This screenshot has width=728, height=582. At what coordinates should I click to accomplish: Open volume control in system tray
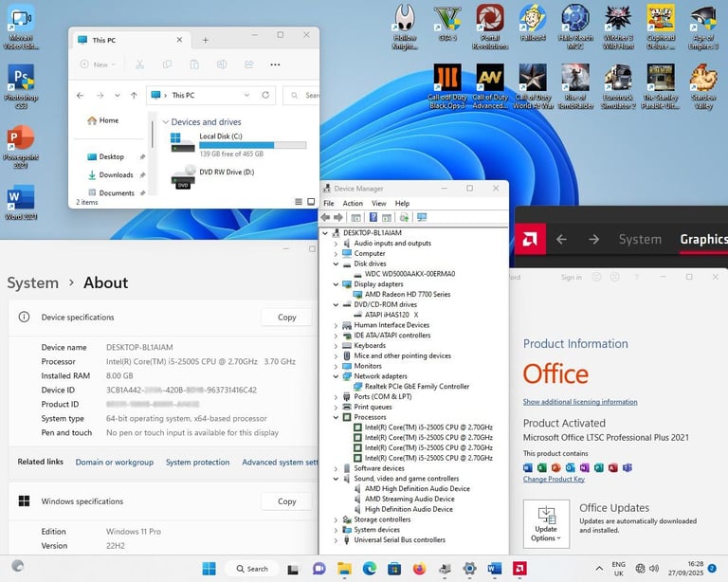tap(654, 569)
